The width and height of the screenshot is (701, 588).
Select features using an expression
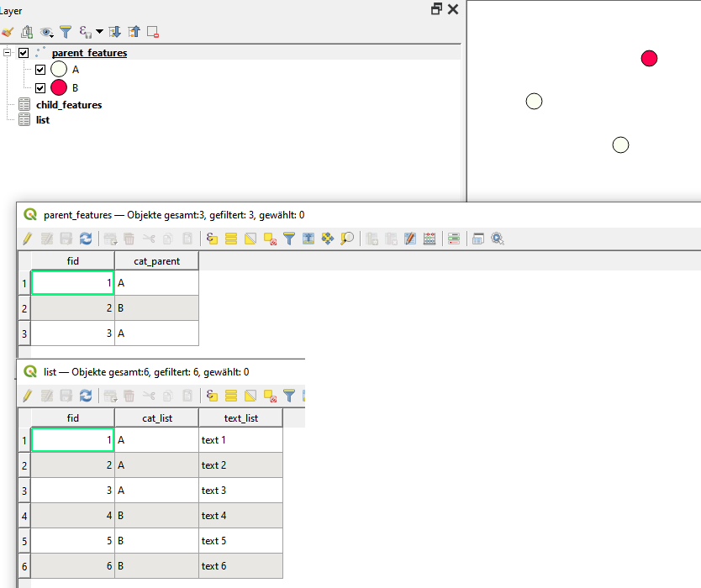(x=211, y=239)
